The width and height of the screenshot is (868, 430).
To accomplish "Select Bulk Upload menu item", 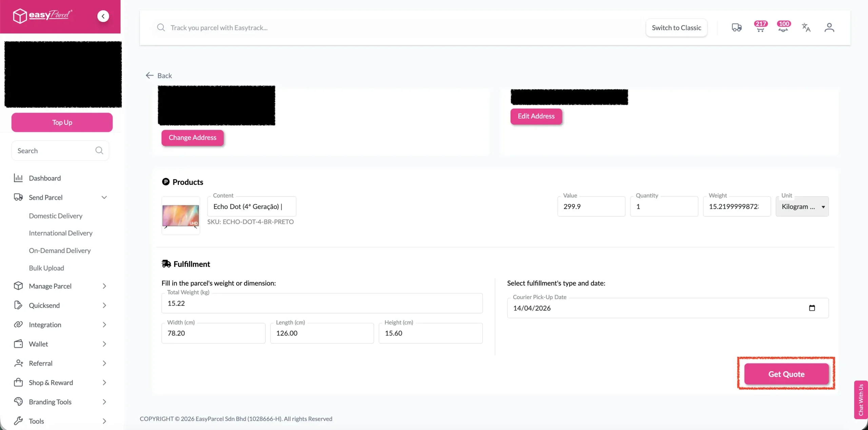I will coord(46,268).
